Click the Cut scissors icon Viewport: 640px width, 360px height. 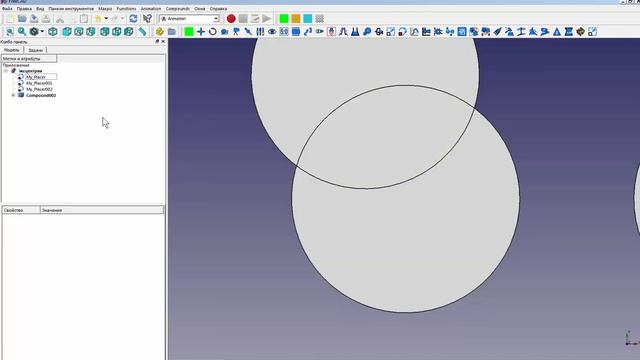(60, 19)
